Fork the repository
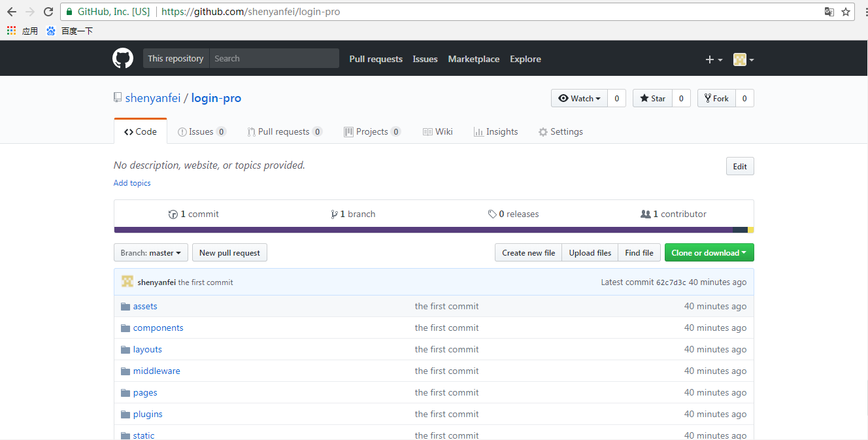 pos(716,98)
